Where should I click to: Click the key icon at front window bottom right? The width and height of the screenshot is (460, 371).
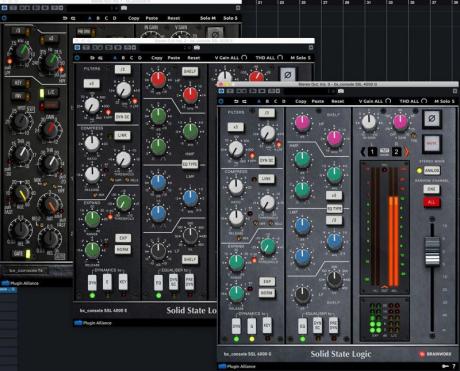[x=445, y=366]
